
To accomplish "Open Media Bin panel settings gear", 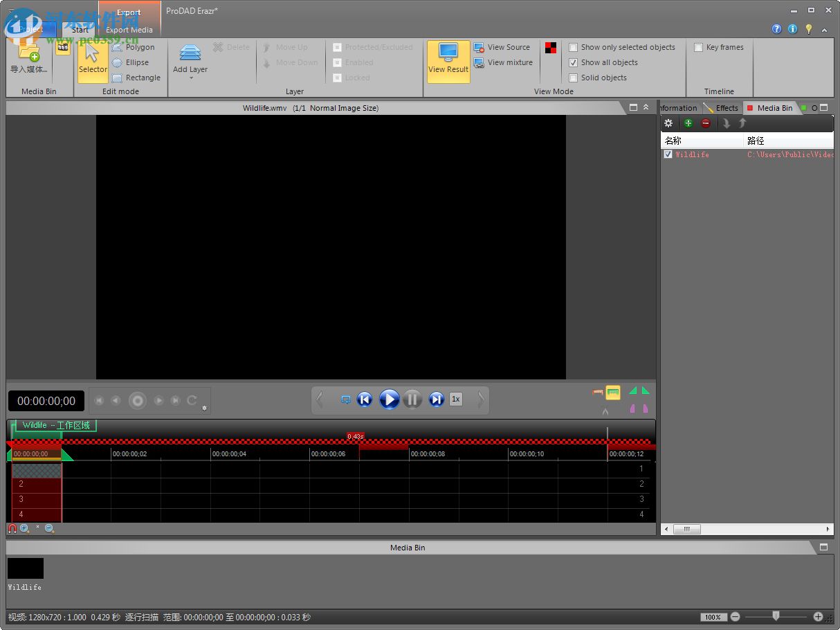I will [668, 123].
